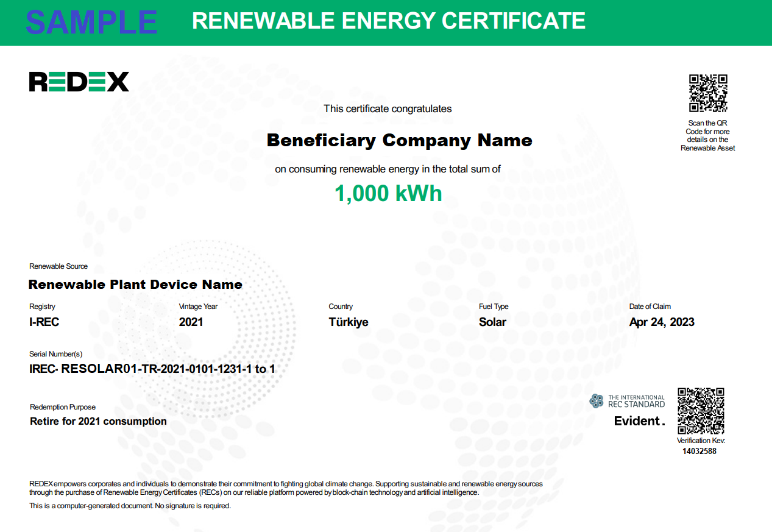Click the Renewable Energy Certificate title

(388, 21)
